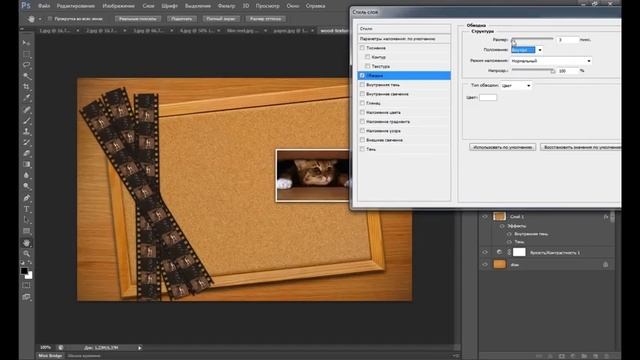Open the Файл menu
The width and height of the screenshot is (640, 360).
44,6
